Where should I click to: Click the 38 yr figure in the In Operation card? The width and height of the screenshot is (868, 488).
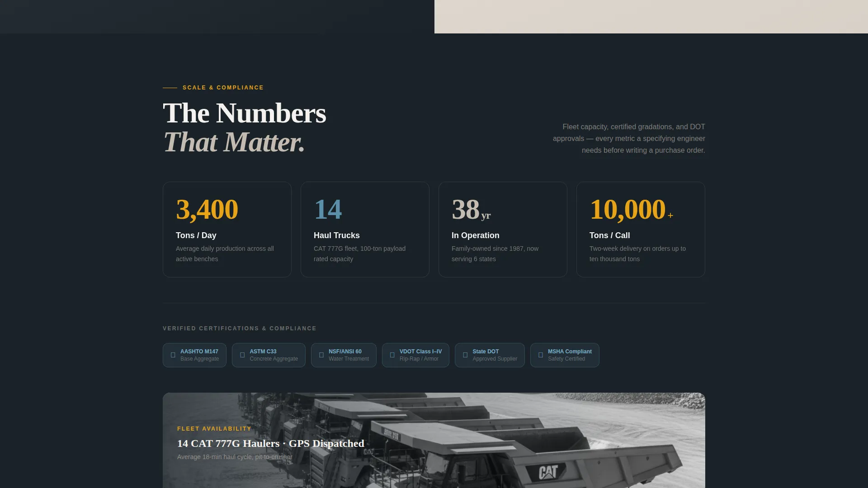(x=471, y=210)
